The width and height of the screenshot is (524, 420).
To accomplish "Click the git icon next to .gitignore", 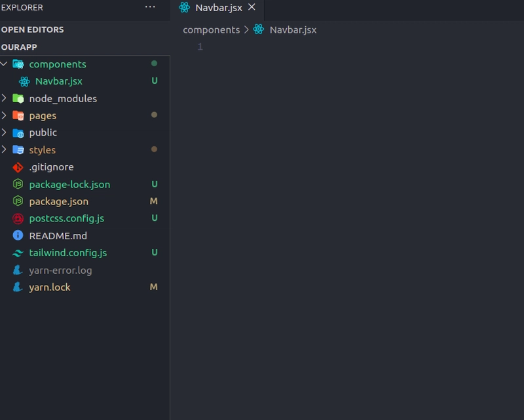I will (18, 167).
